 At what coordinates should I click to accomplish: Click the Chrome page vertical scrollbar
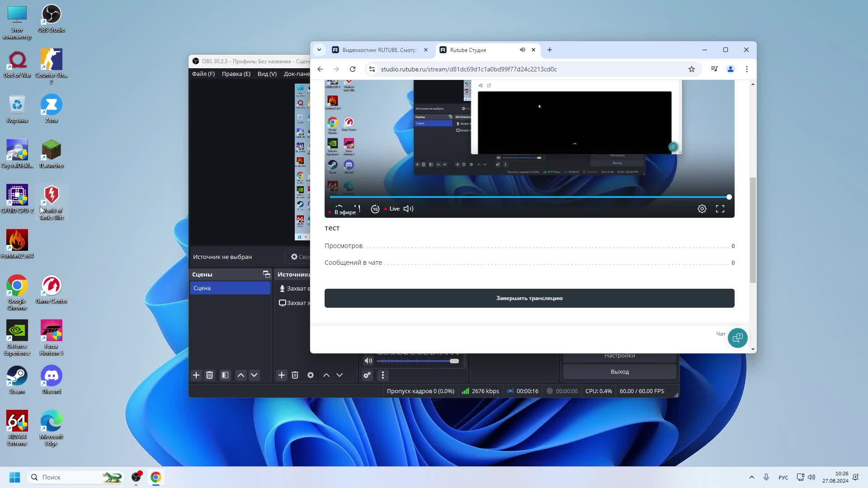pos(753,230)
